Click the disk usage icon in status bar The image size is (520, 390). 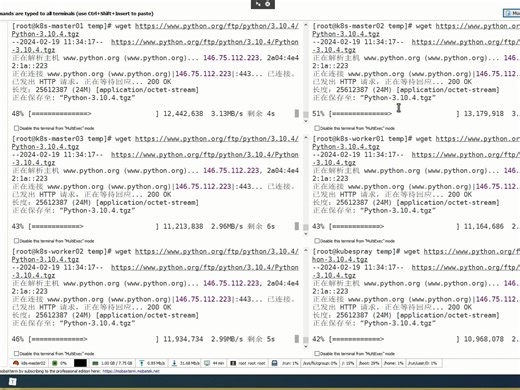coord(274,363)
